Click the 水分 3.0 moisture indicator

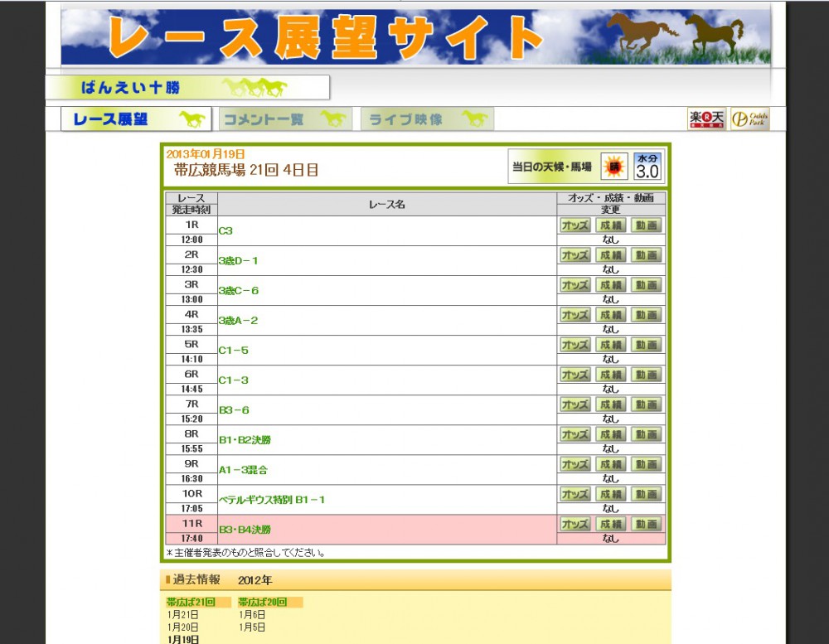647,167
